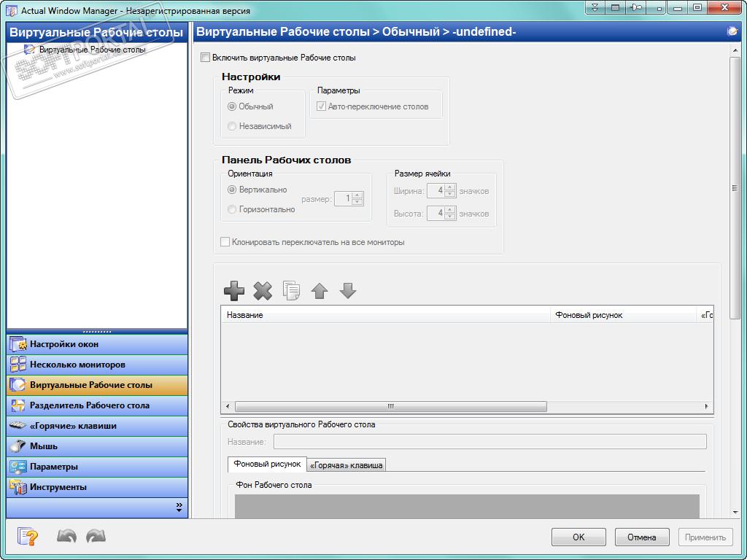The height and width of the screenshot is (560, 747).
Task: Click the 'Высота' spinner control
Action: tap(441, 214)
